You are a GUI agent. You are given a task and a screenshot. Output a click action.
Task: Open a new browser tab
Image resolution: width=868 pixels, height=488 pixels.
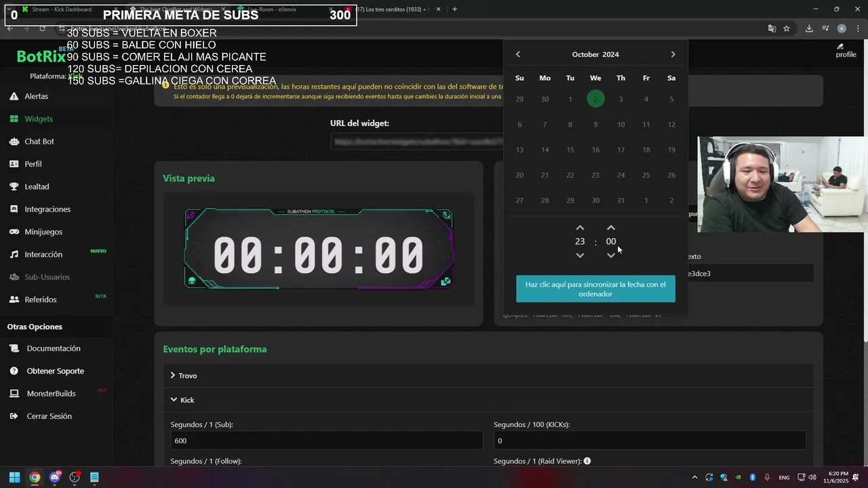click(x=454, y=9)
